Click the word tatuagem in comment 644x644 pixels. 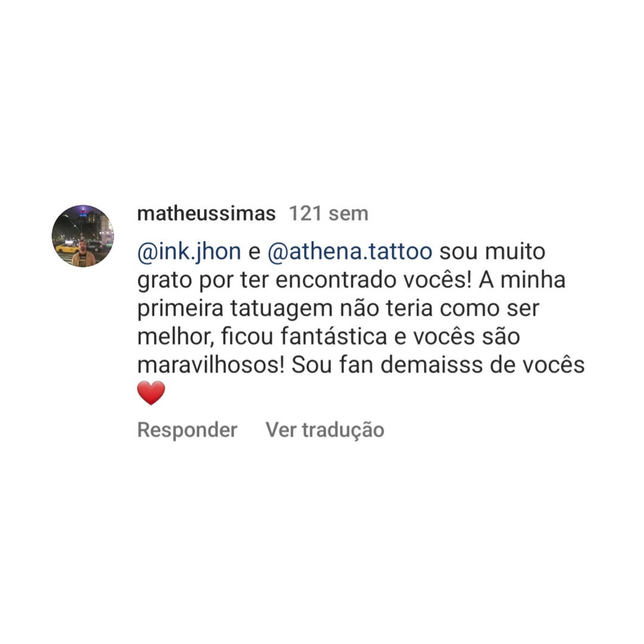coord(281,309)
